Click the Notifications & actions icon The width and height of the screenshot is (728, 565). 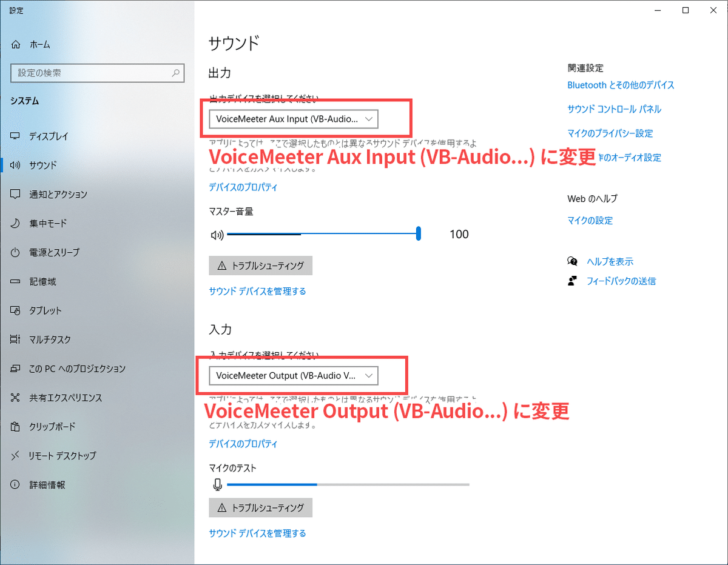click(x=16, y=194)
